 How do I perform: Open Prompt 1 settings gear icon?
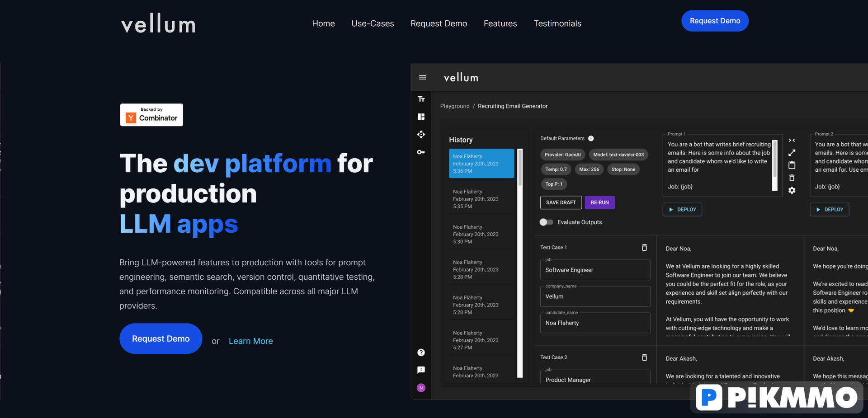(792, 190)
